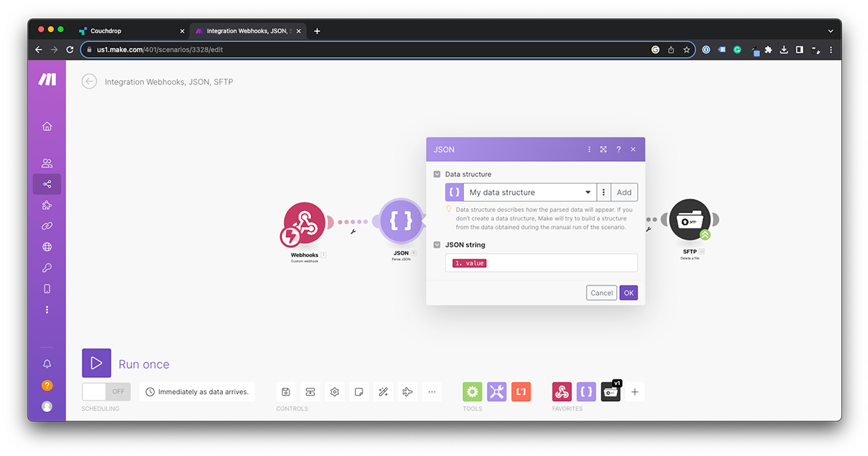Viewport: 868px width, 456px height.
Task: Click the Webhooks module on the canvas
Action: (305, 223)
